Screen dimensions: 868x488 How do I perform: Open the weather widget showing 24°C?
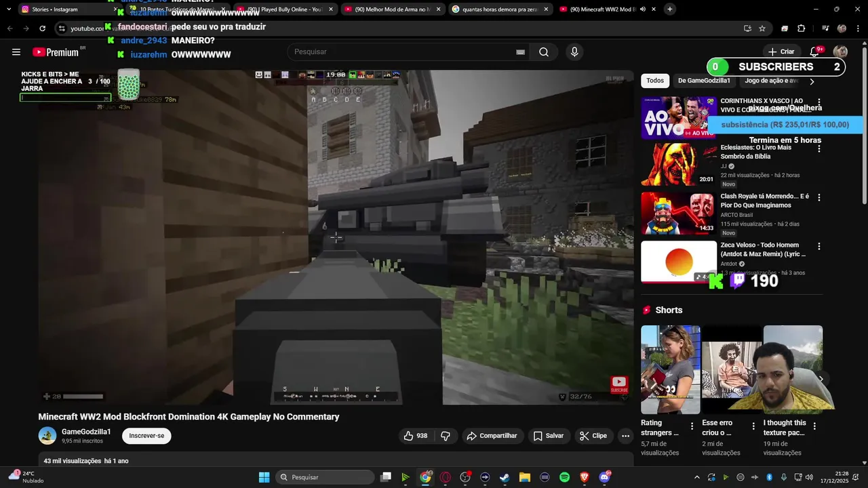click(26, 477)
